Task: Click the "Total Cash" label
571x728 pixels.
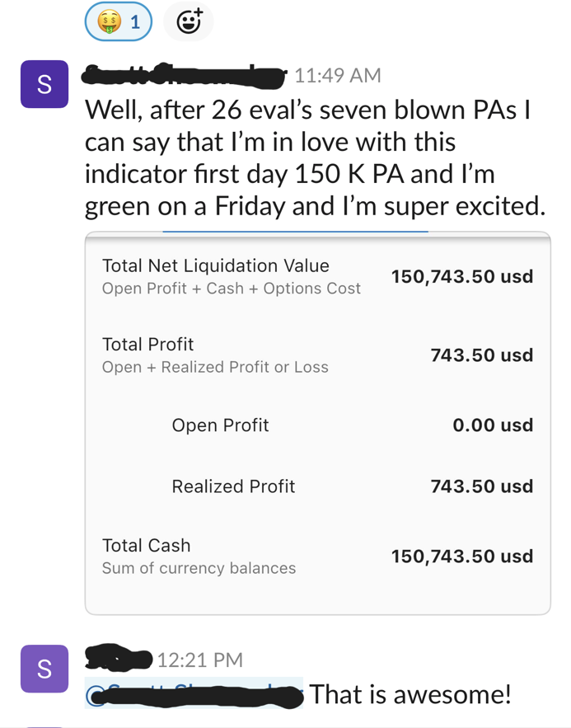Action: tap(146, 545)
